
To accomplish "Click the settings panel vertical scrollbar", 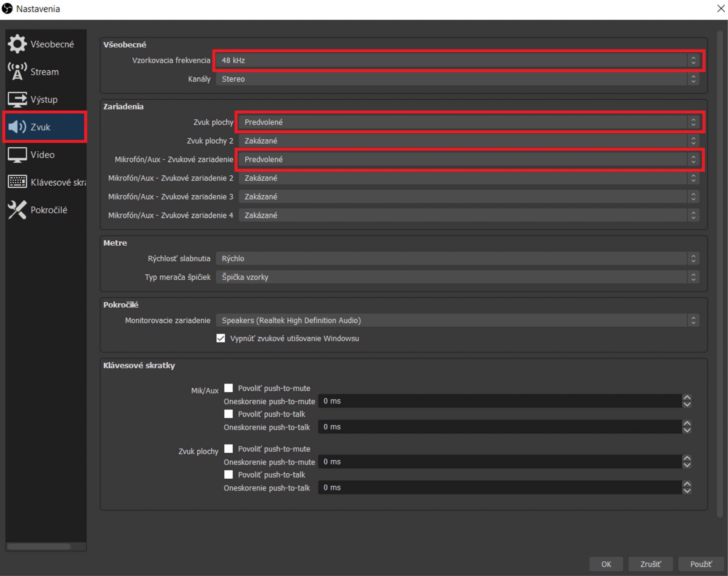I will tap(720, 274).
